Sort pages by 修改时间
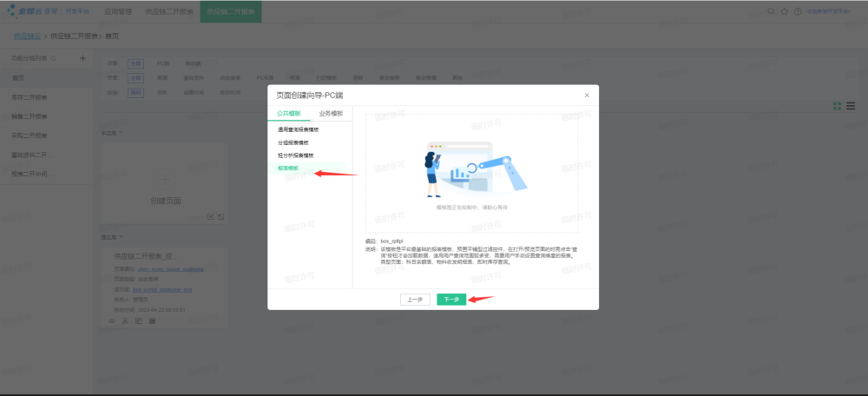 (x=230, y=93)
